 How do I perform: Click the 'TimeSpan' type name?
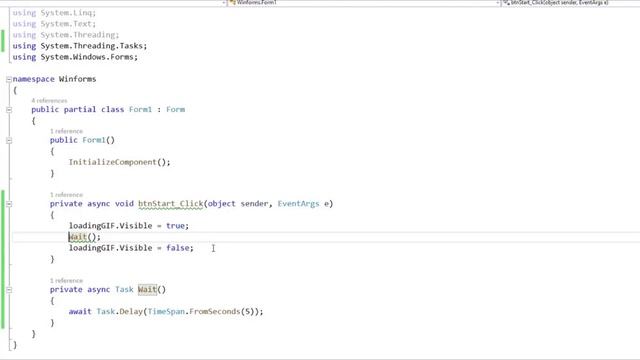click(166, 311)
